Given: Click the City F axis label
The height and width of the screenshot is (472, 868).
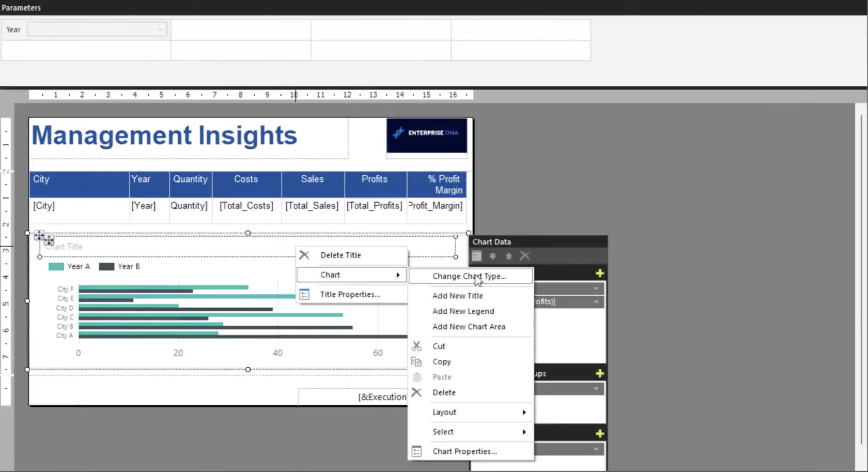Looking at the screenshot, I should point(66,289).
